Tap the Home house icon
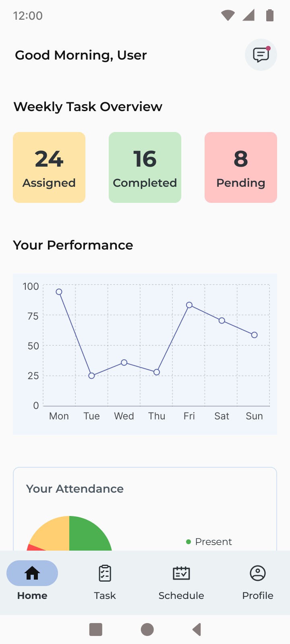 point(32,573)
